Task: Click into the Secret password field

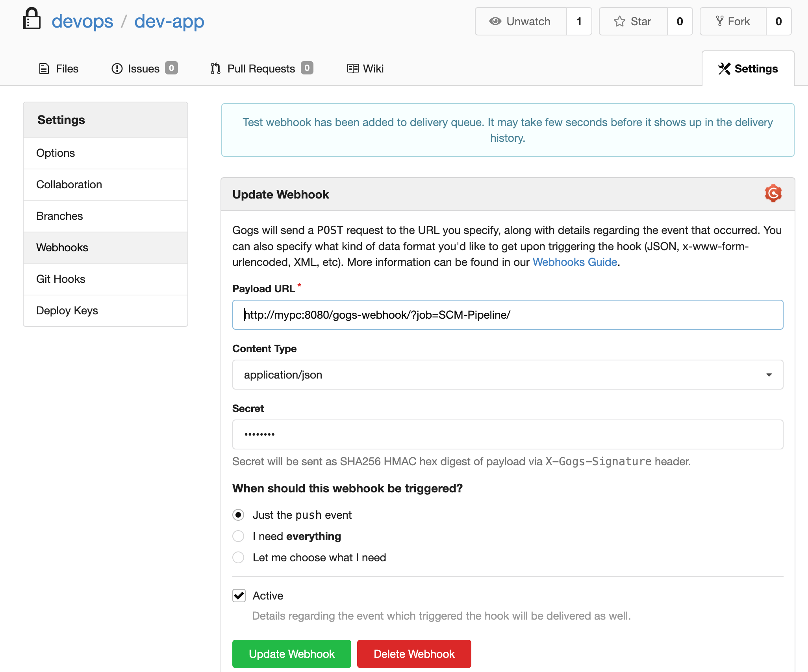Action: (508, 434)
